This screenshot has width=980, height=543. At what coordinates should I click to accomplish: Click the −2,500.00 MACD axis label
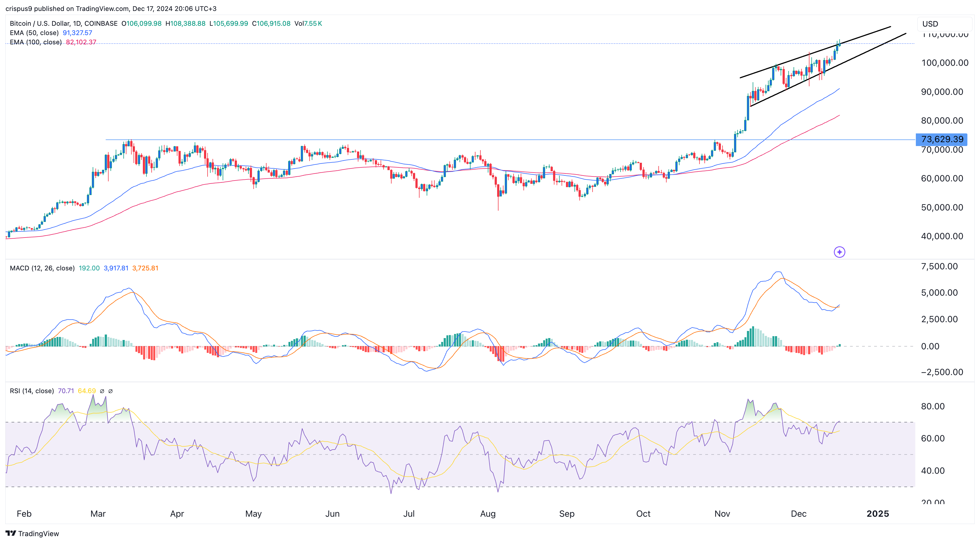[x=942, y=372]
